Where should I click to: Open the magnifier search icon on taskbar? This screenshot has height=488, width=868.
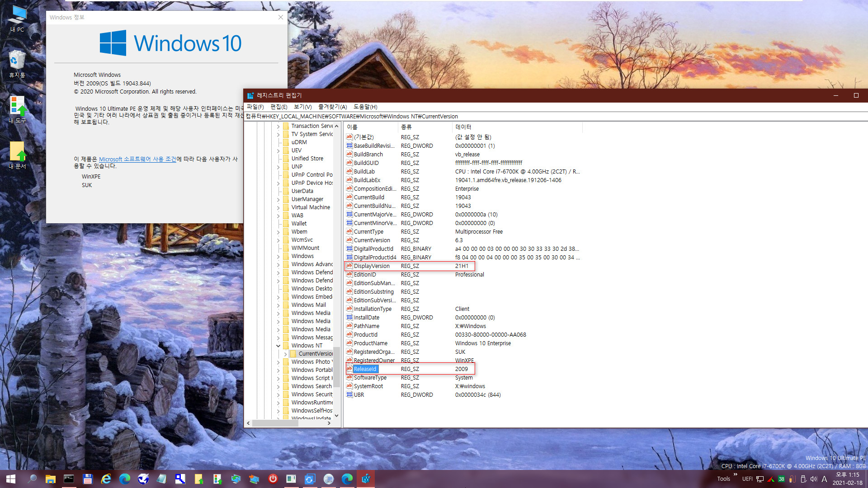point(32,479)
